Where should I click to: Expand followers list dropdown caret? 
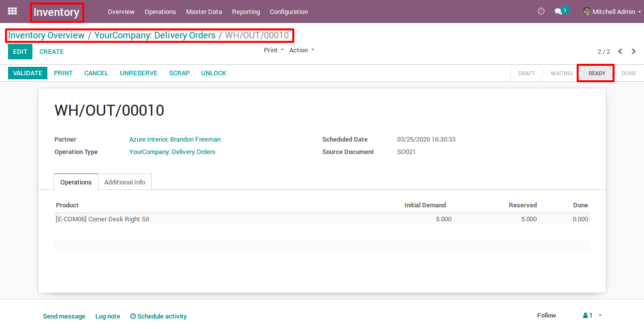point(600,316)
